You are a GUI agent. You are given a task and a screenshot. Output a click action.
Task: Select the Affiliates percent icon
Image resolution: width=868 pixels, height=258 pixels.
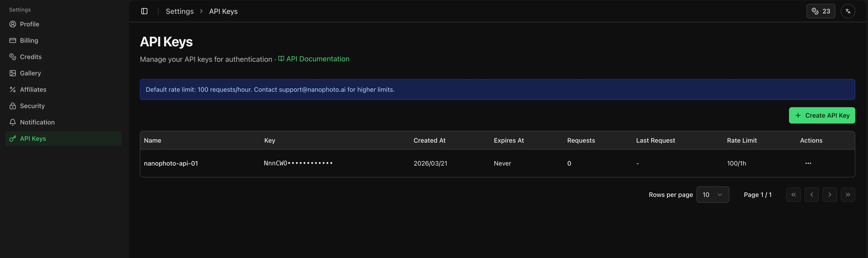pyautogui.click(x=12, y=89)
